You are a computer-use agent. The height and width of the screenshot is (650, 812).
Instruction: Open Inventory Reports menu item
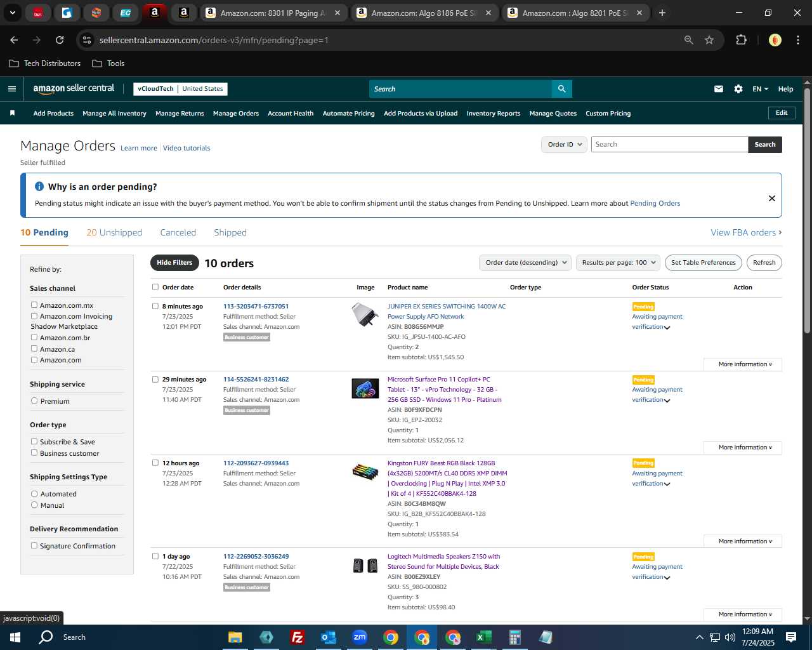(x=494, y=114)
